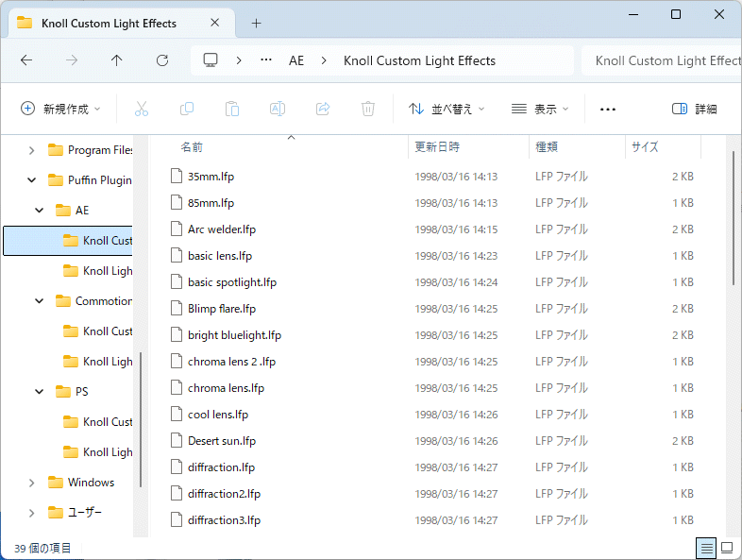Click the This PC monitor icon in address bar
742x560 pixels.
(211, 60)
